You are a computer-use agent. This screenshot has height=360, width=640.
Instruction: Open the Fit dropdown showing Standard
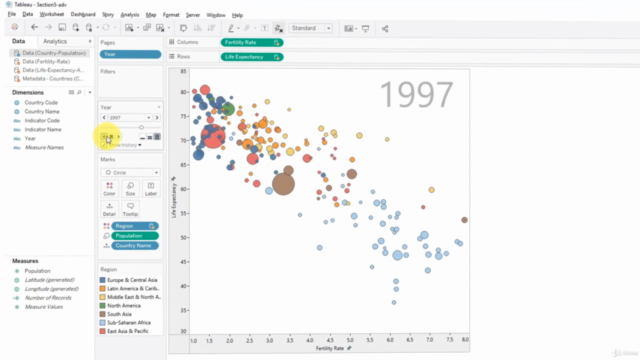tap(311, 28)
